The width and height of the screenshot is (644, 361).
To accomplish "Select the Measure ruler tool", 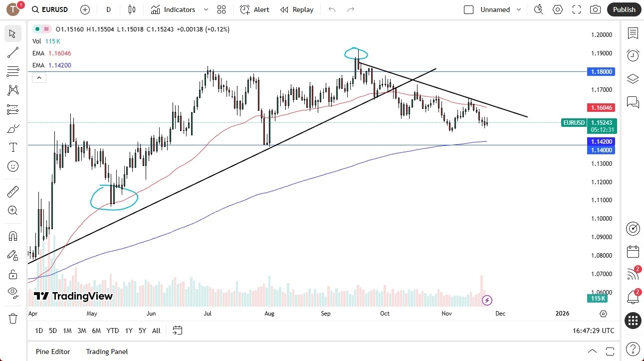I will pos(13,191).
